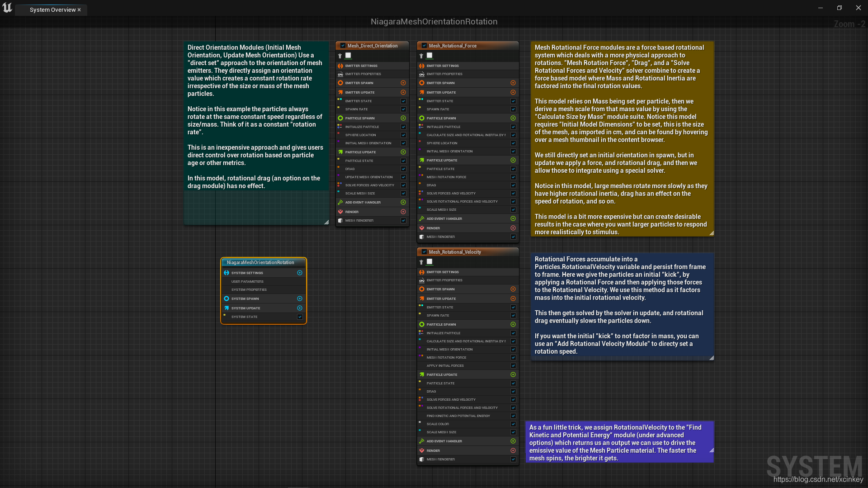Close the System Overview tab
868x488 pixels.
(x=79, y=10)
